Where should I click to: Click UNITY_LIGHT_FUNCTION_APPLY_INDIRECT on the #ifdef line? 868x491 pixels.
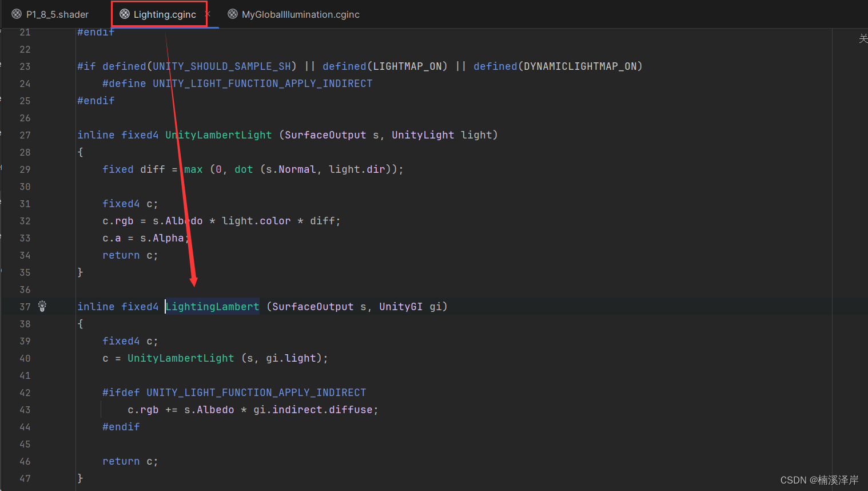(256, 393)
